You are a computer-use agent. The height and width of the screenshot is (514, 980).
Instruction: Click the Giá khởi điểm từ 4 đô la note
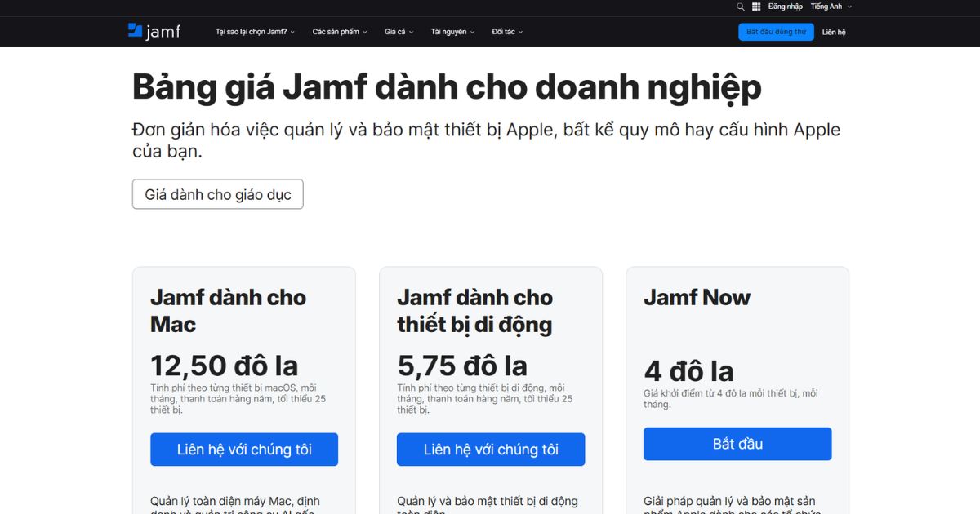point(730,399)
